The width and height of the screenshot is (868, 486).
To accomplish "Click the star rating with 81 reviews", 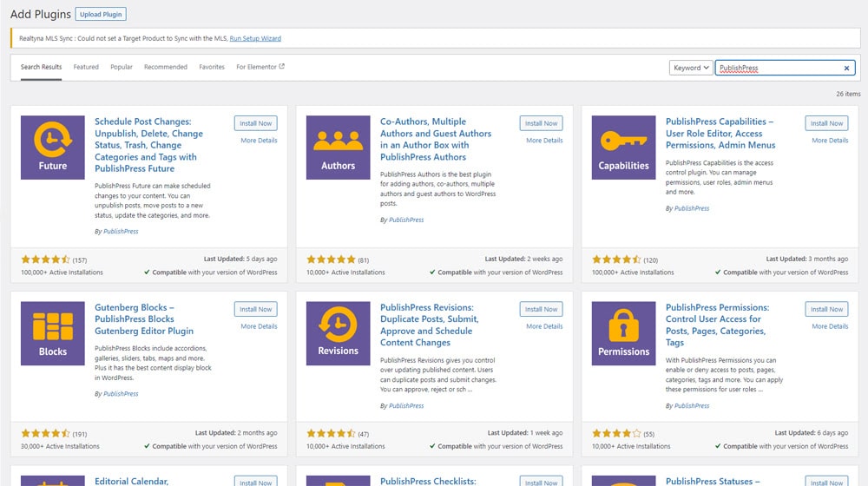I will click(331, 259).
